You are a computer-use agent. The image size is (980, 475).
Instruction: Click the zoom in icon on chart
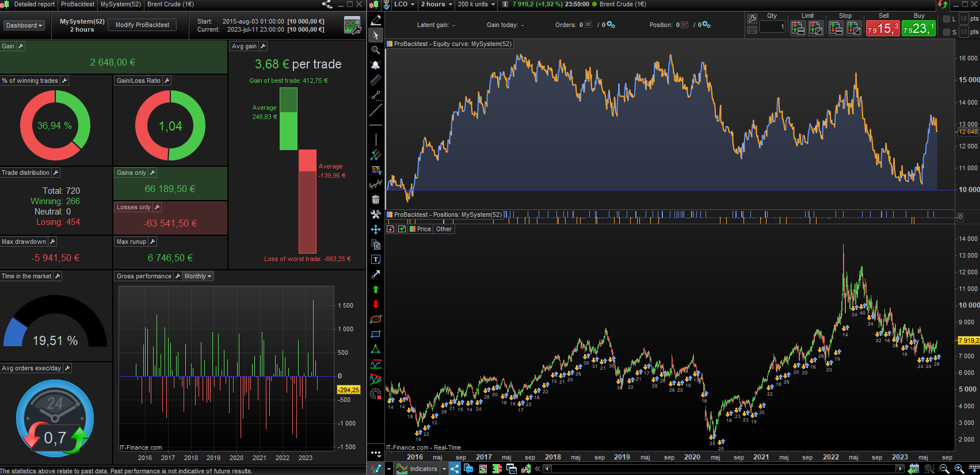coord(959,469)
